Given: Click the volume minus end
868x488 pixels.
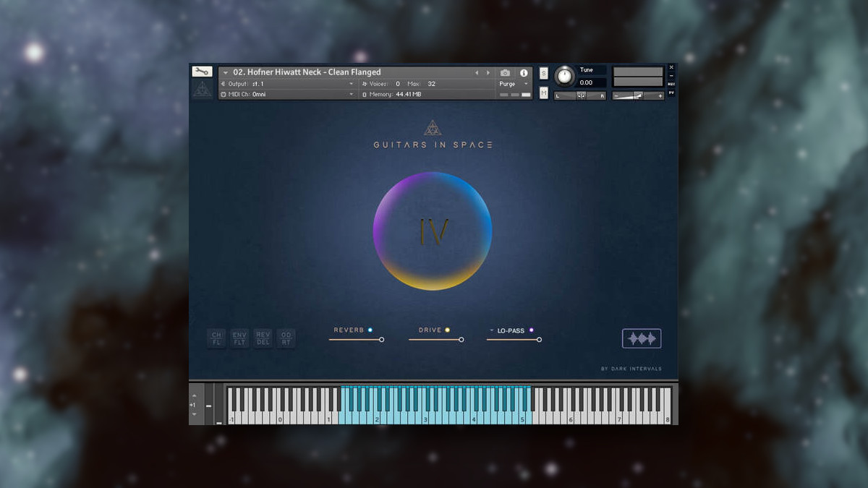Looking at the screenshot, I should point(616,95).
